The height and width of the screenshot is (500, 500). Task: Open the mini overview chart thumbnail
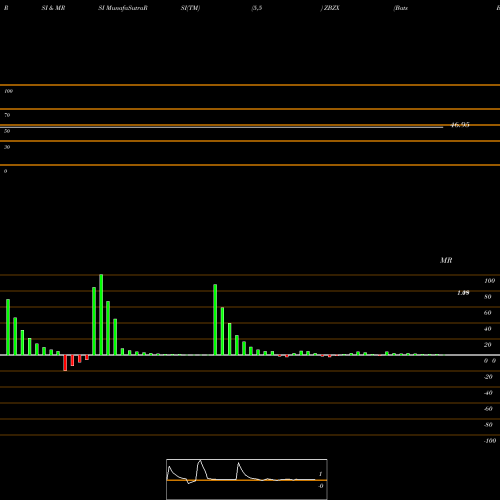[247, 479]
